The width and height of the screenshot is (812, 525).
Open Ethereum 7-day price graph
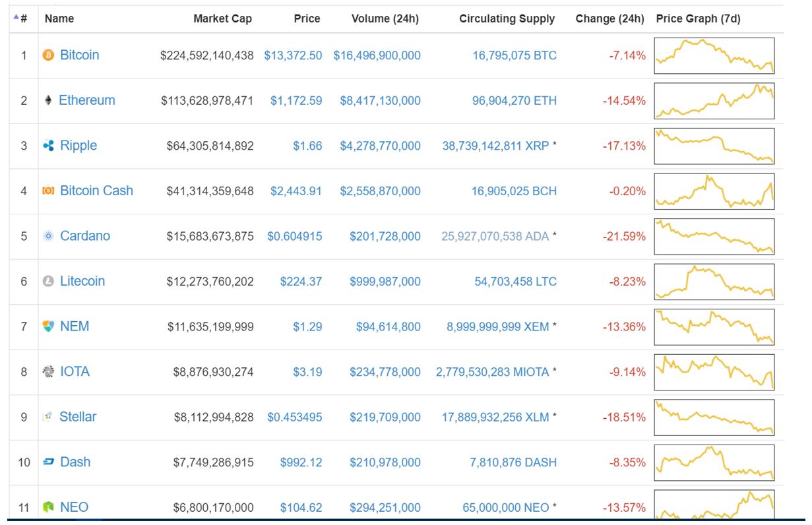click(x=714, y=101)
